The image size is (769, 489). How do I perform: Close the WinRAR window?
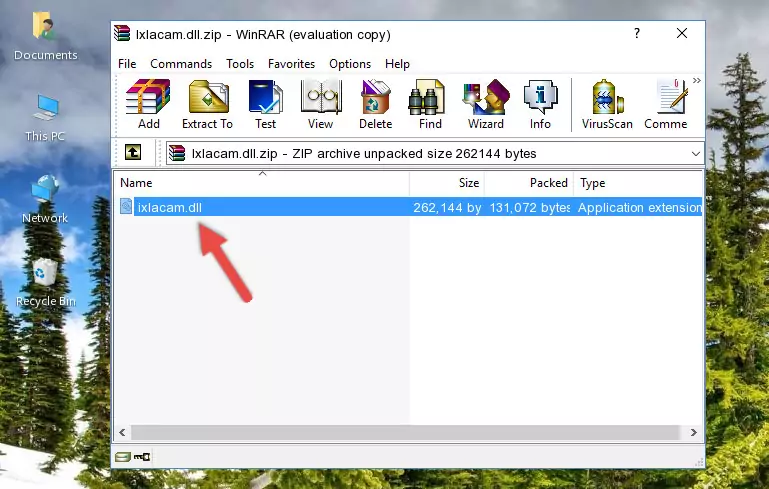[x=682, y=33]
